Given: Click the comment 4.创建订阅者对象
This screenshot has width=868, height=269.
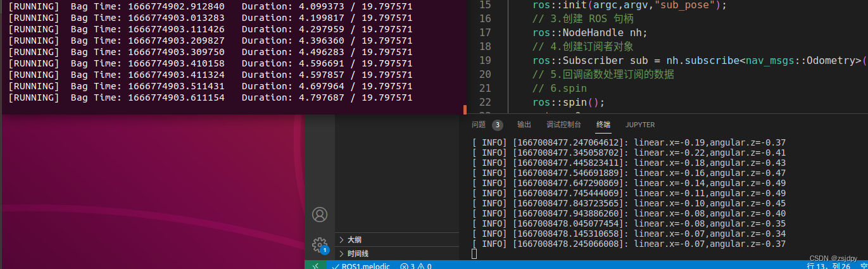Looking at the screenshot, I should 582,47.
